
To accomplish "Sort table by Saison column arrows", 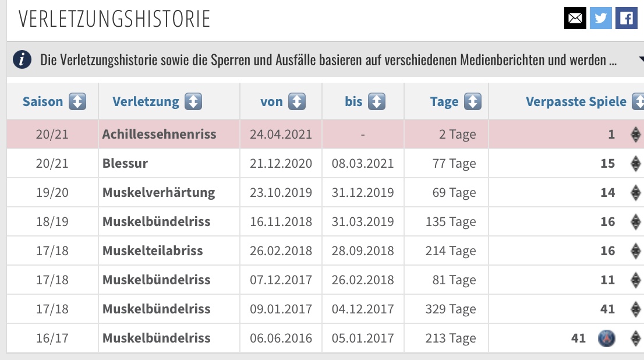I will tap(77, 102).
